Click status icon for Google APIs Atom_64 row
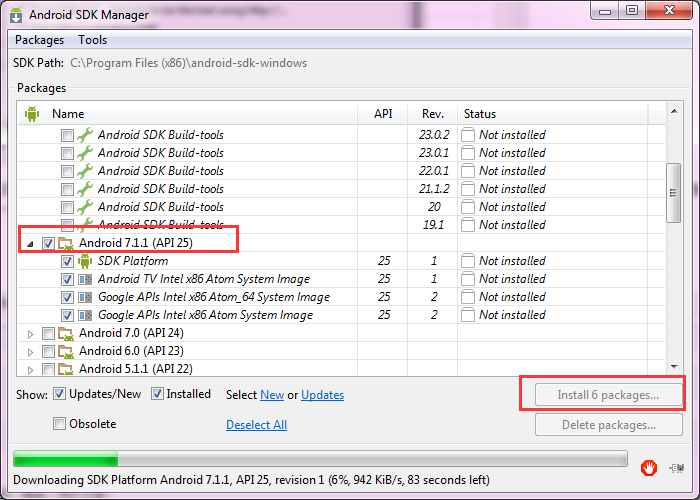This screenshot has width=700, height=500. click(467, 297)
